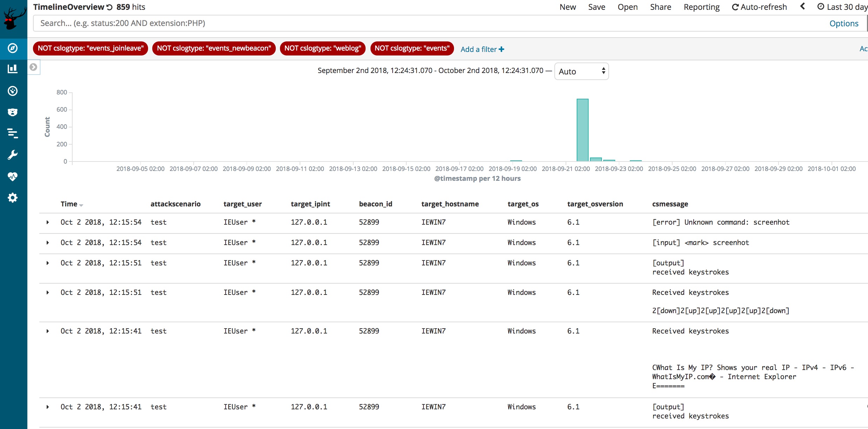
Task: Open the Auto interval dropdown
Action: click(581, 71)
